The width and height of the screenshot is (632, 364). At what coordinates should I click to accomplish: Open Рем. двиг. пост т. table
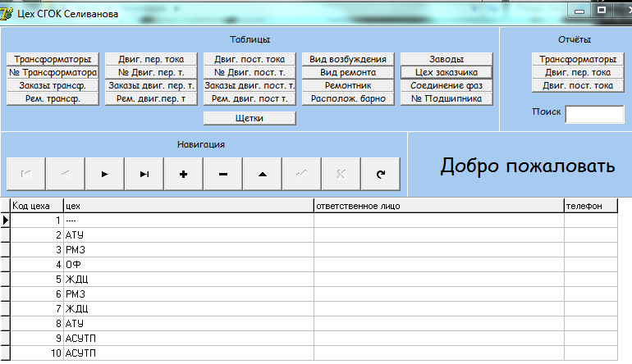coord(250,98)
